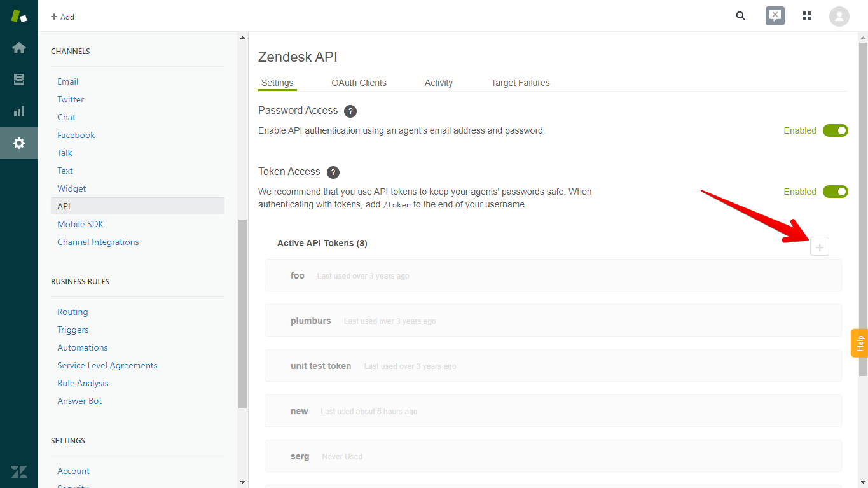Disable the Token Access toggle

(x=836, y=192)
